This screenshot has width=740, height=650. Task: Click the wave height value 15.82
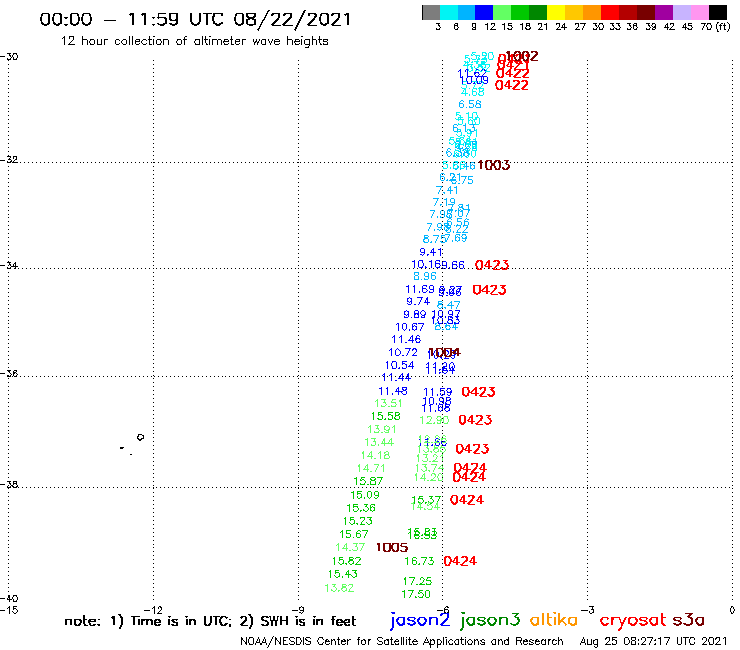click(x=346, y=561)
